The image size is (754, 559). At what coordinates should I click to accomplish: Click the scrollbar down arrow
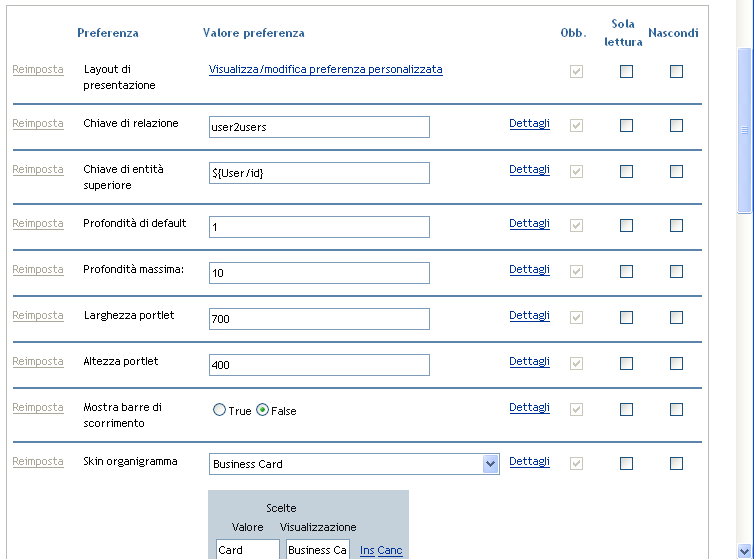coord(744,549)
